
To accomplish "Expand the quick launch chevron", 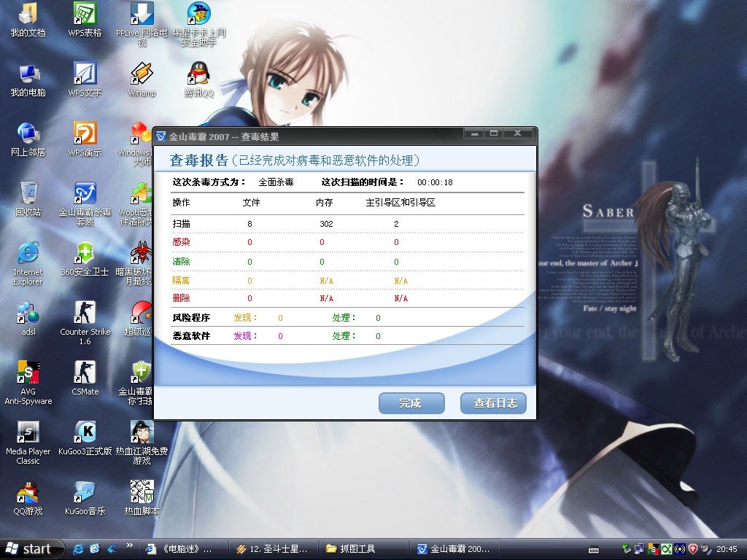I will pos(130,545).
